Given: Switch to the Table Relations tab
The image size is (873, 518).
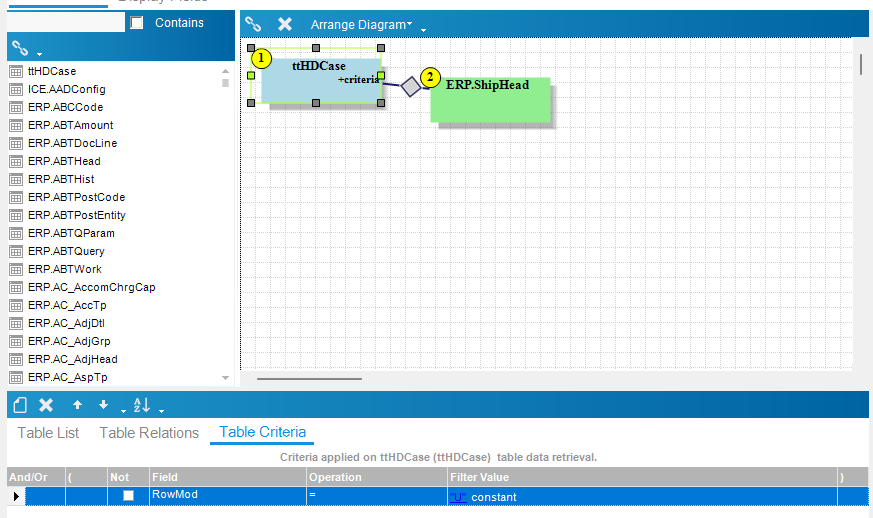Looking at the screenshot, I should point(149,433).
